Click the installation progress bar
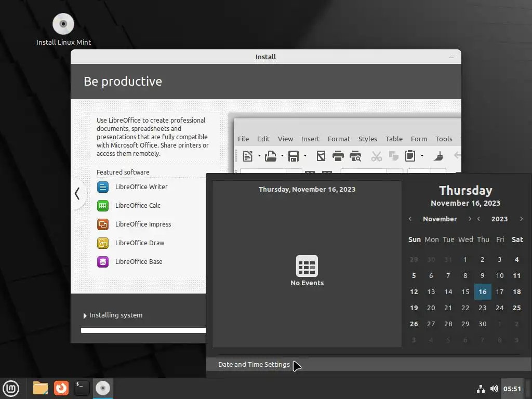 [143, 330]
